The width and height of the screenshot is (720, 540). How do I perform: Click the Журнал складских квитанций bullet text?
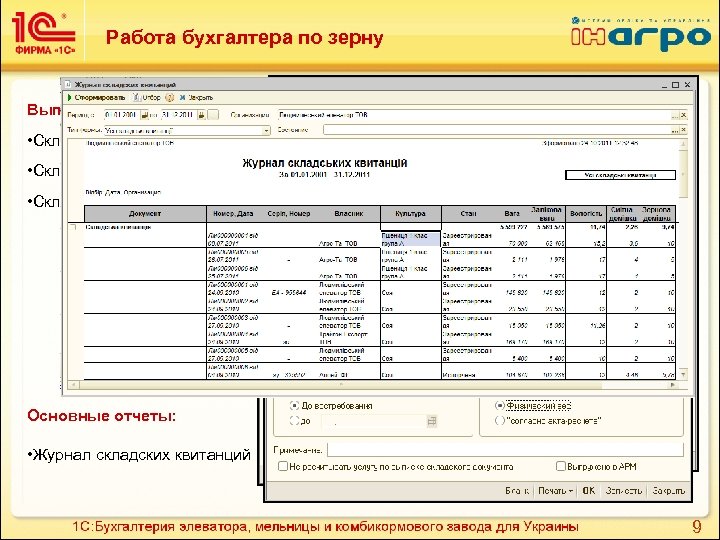pos(142,455)
